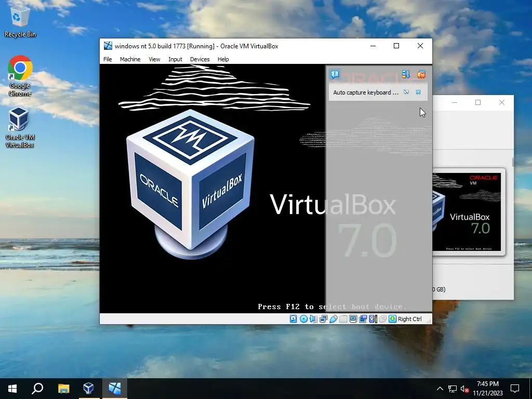This screenshot has width=532, height=399.
Task: Click the USB devices indicator in status bar
Action: 333,319
